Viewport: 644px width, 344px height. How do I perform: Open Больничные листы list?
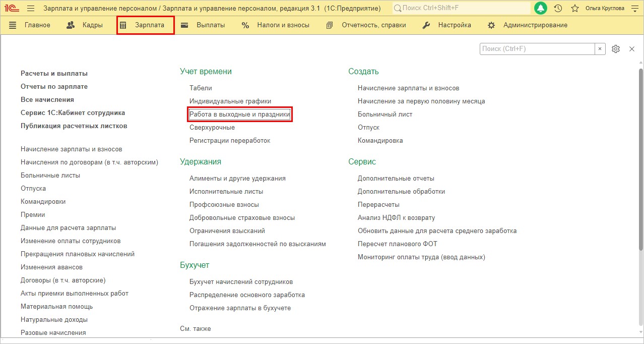pyautogui.click(x=50, y=175)
